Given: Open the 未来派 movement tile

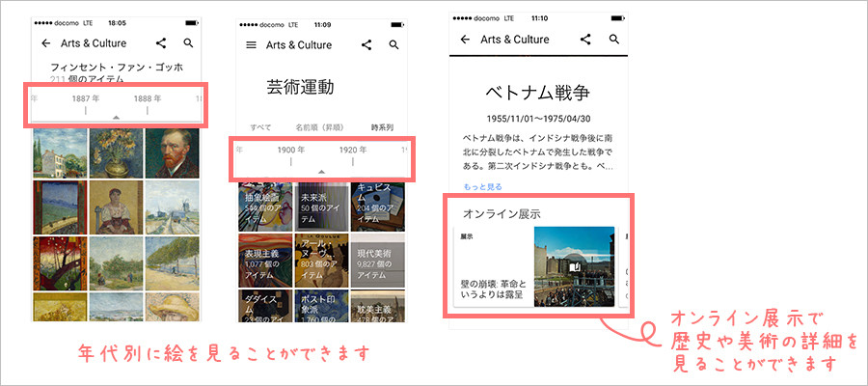Looking at the screenshot, I should (321, 206).
